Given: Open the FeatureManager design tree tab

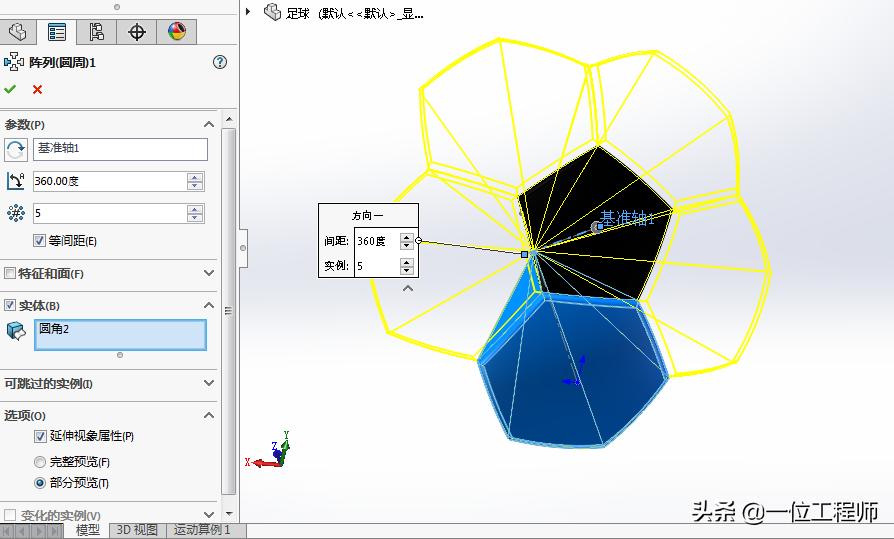Looking at the screenshot, I should pyautogui.click(x=17, y=32).
